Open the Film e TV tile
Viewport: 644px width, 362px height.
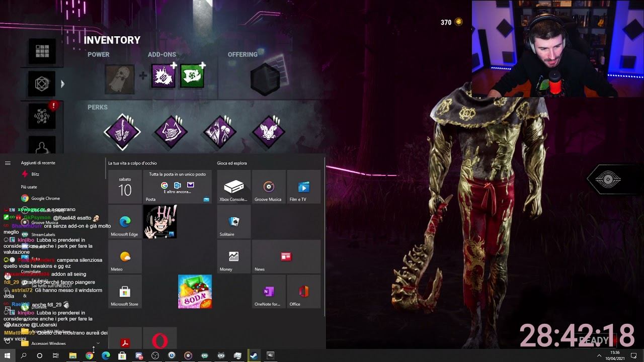303,187
